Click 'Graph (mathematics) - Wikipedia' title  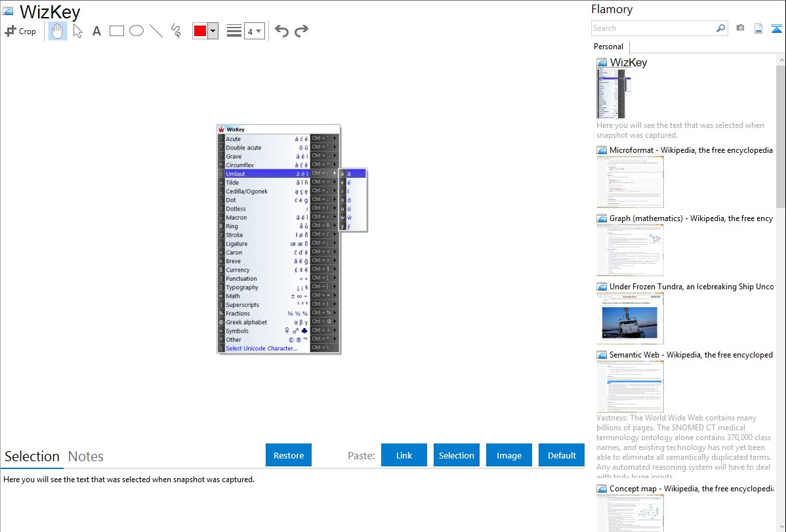click(x=691, y=218)
